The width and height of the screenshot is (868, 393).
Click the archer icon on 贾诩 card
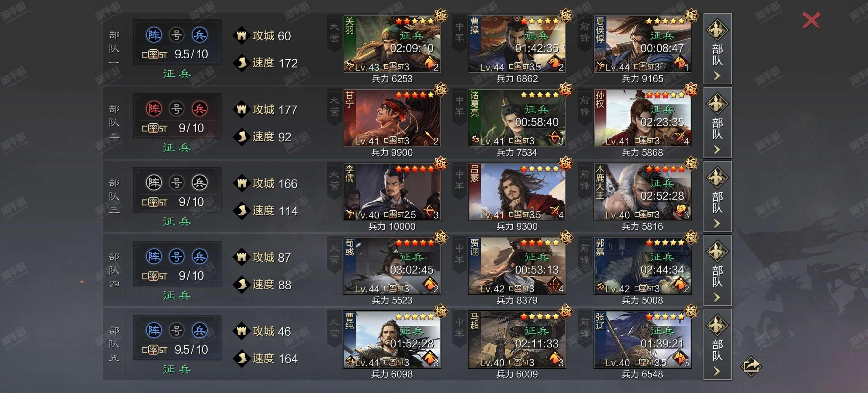[554, 284]
